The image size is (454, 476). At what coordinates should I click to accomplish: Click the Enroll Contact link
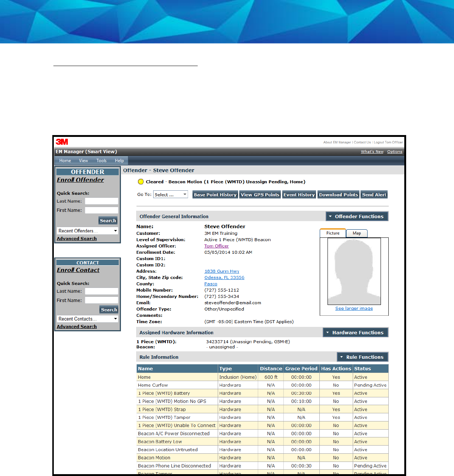click(78, 270)
